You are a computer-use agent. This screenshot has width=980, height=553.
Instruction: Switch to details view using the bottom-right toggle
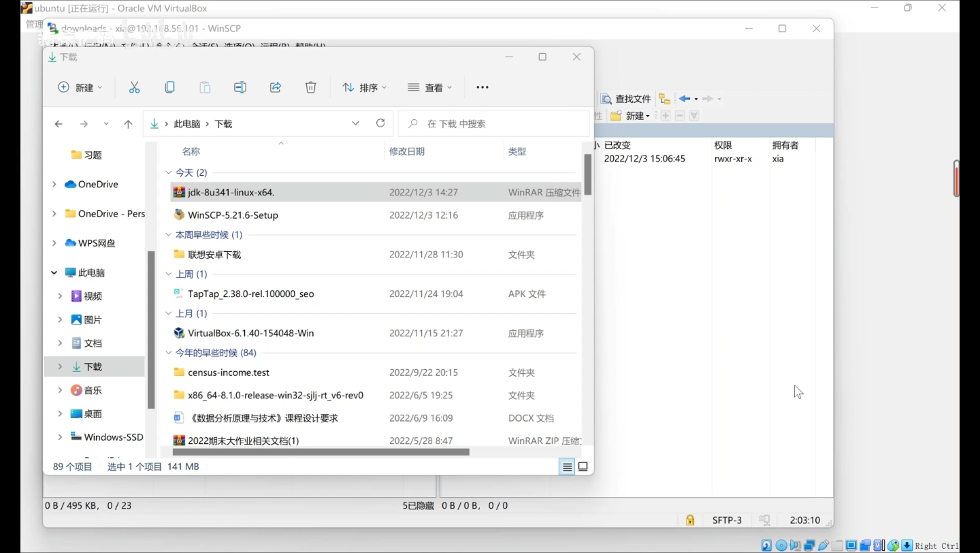567,467
